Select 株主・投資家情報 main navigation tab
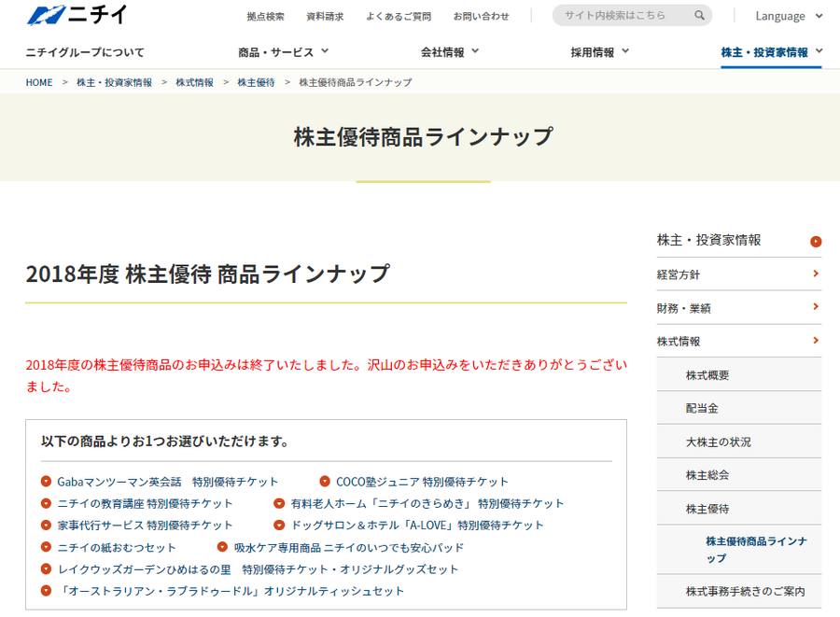Screen dimensions: 840x617 pyautogui.click(x=764, y=52)
